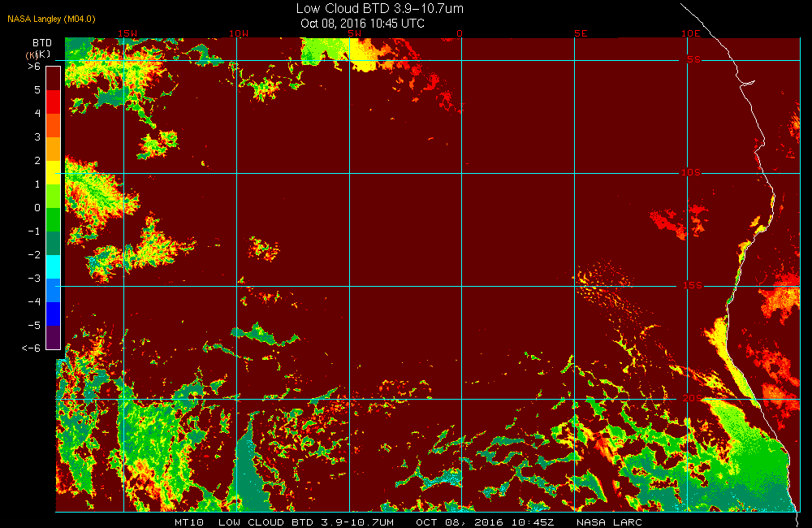This screenshot has width=812, height=528.
Task: Click the yellow colorbar segment
Action: [x=54, y=172]
